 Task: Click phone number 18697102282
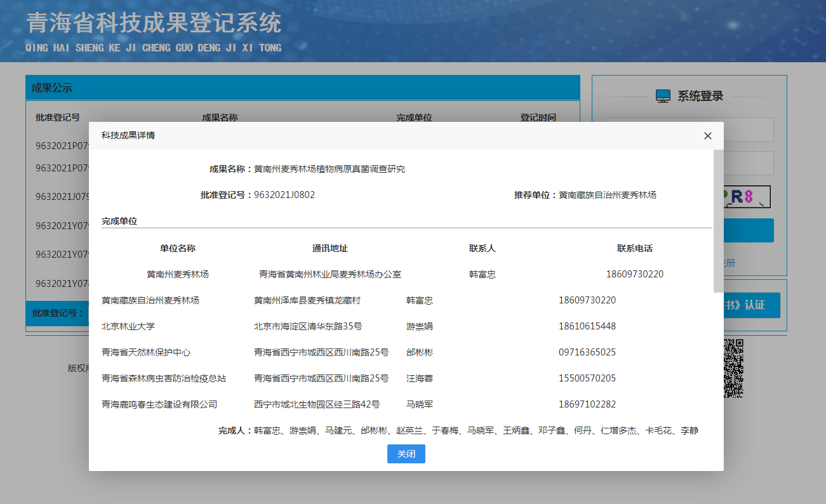[587, 404]
